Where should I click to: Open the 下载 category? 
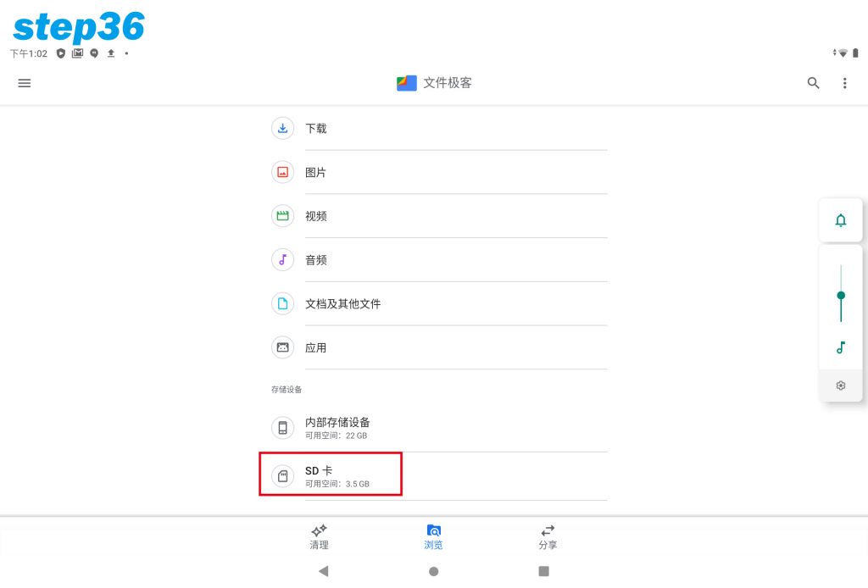pyautogui.click(x=439, y=128)
